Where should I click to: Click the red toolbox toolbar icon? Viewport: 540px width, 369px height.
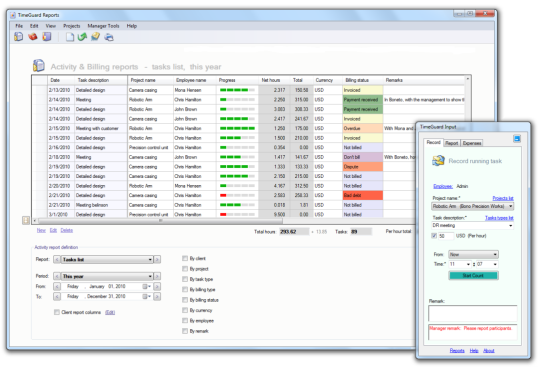(x=33, y=37)
